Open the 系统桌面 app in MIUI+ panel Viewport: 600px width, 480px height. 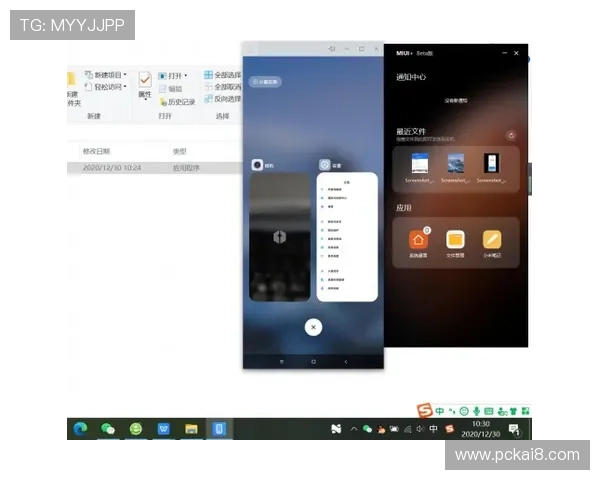point(418,240)
